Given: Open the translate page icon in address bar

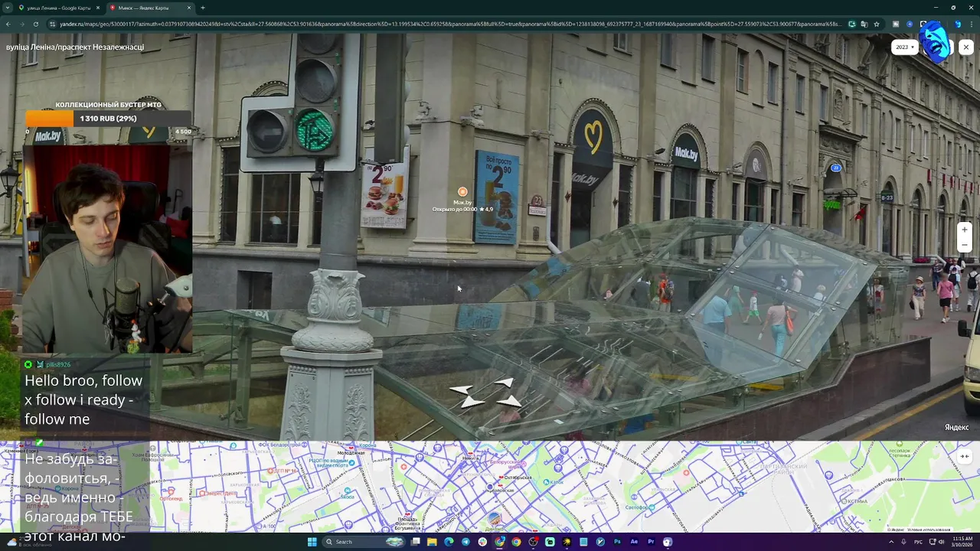Looking at the screenshot, I should [864, 24].
